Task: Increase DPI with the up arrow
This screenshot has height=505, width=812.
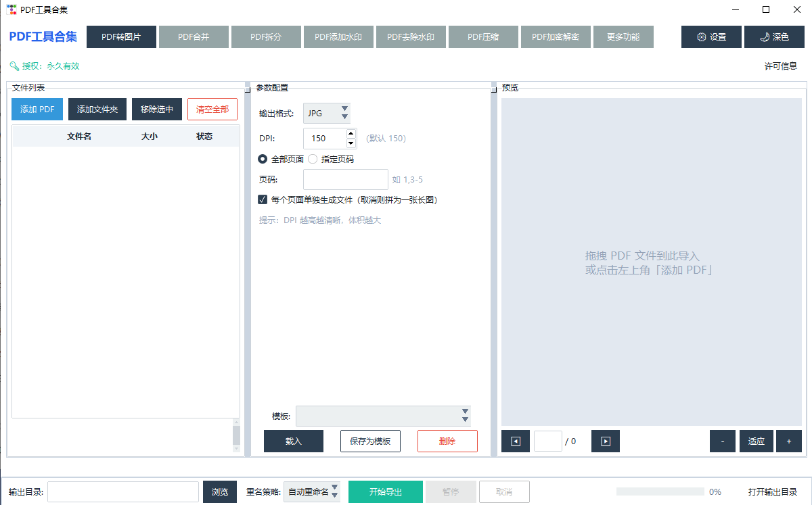Action: 351,133
